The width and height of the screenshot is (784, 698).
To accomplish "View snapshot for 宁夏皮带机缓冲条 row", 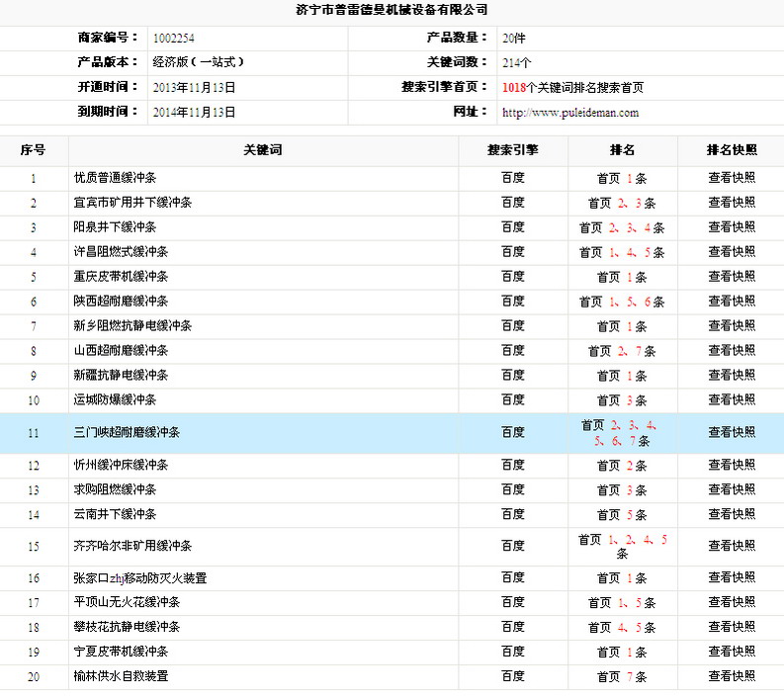I will [x=732, y=652].
